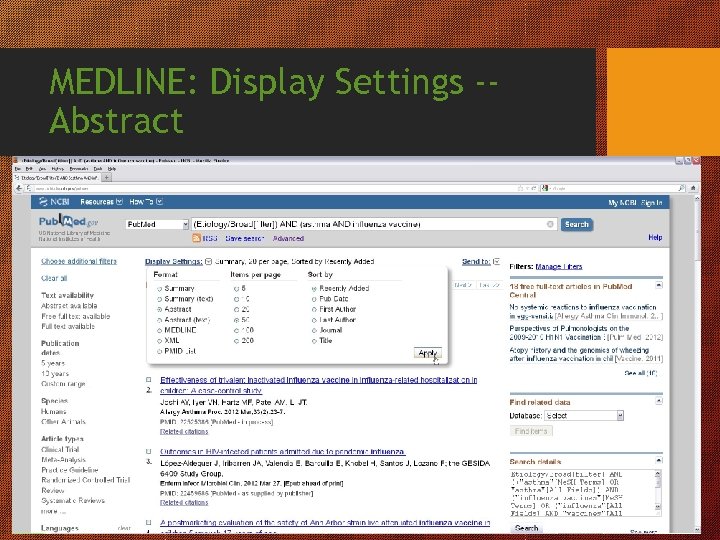The height and width of the screenshot is (540, 720).
Task: Click the orange RSS feed icon
Action: click(197, 238)
